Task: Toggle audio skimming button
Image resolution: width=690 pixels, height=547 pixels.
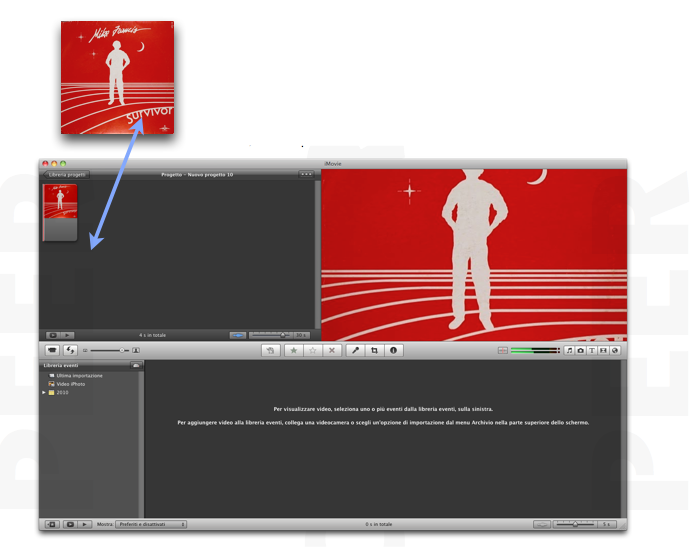Action: (503, 350)
